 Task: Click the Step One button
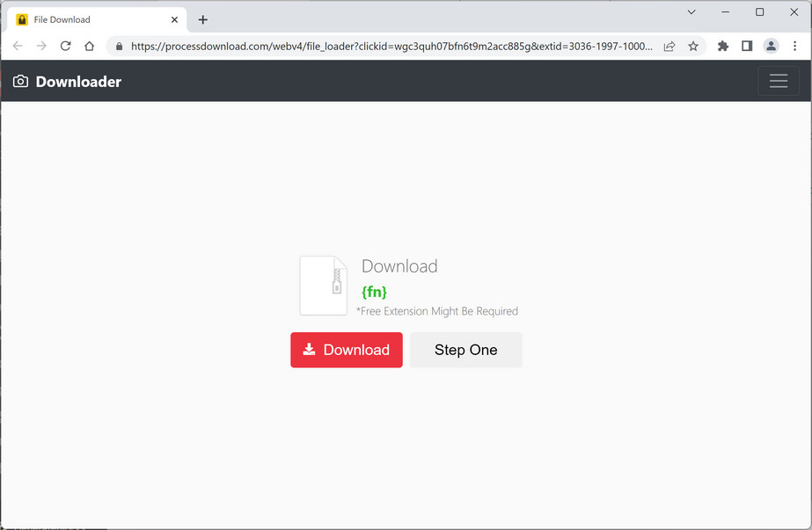(465, 350)
